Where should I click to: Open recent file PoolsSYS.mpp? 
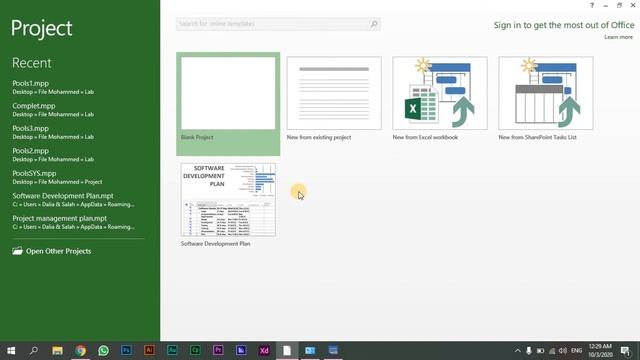tap(57, 177)
